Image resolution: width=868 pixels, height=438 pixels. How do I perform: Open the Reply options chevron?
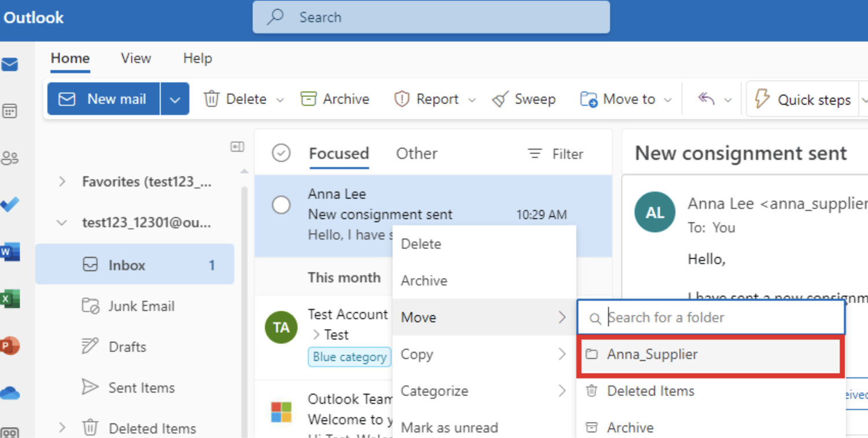tap(727, 98)
